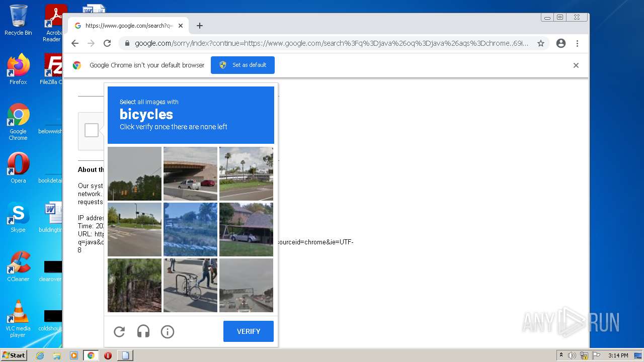Open Windows Explorer from the taskbar
644x362 pixels.
click(x=57, y=355)
